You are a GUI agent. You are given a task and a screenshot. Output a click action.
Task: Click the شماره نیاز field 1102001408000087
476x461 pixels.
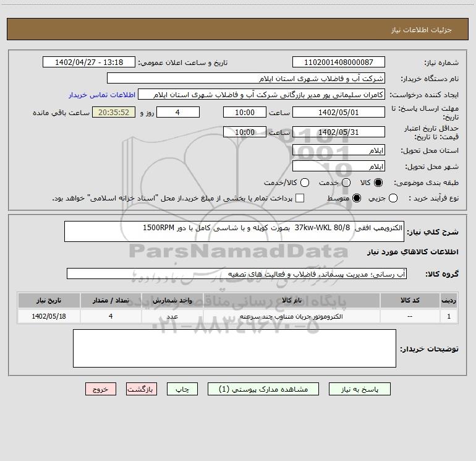[x=339, y=62]
